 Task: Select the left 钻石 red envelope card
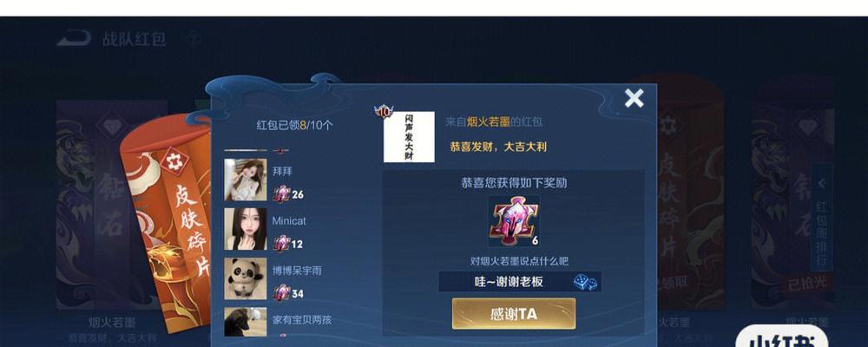click(x=111, y=205)
